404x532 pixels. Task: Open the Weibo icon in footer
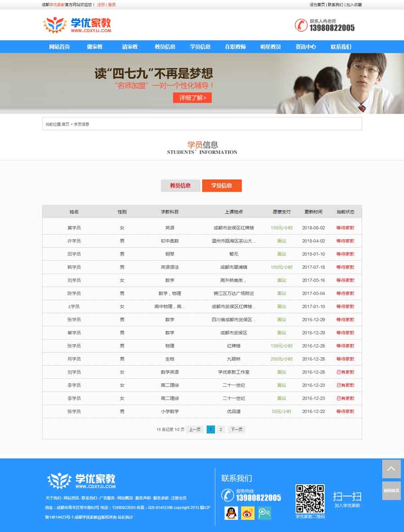[x=248, y=513]
